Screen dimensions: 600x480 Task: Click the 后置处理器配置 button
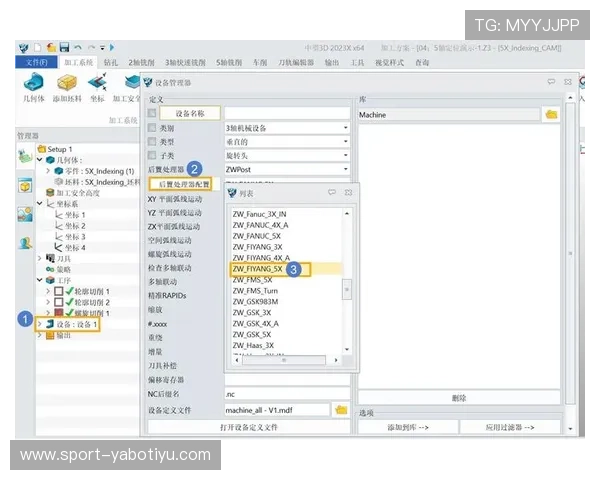pos(180,185)
